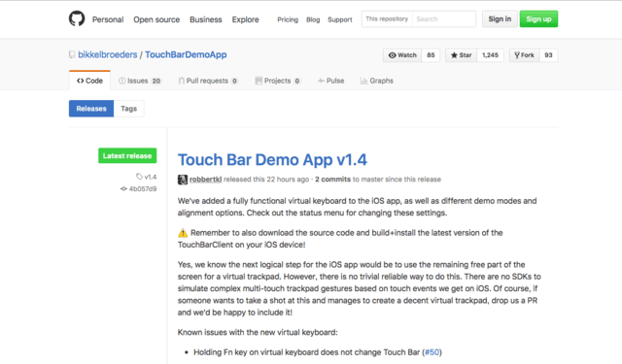
Task: Open the Touch Bar Demo App v1.4 release
Action: [x=272, y=159]
